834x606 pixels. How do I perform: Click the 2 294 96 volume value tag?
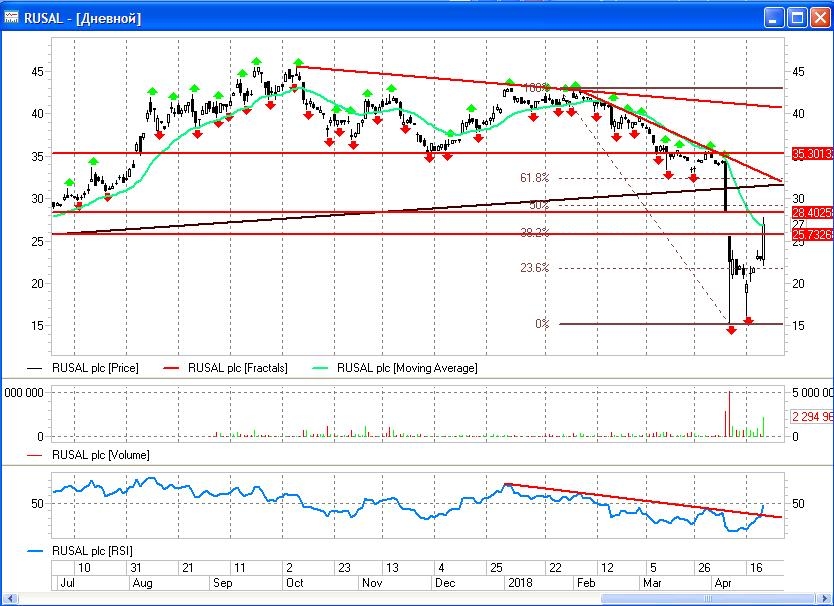coord(812,417)
